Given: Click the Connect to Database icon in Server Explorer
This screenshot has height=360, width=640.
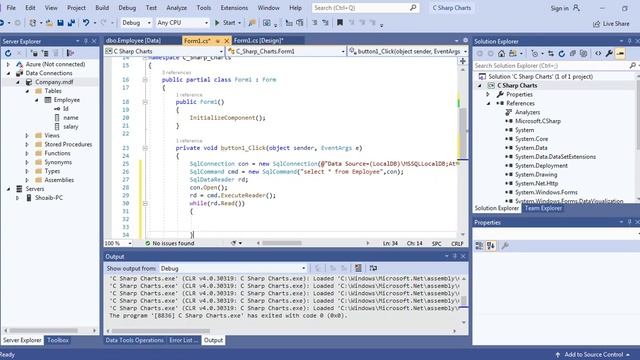Looking at the screenshot, I should point(34,53).
